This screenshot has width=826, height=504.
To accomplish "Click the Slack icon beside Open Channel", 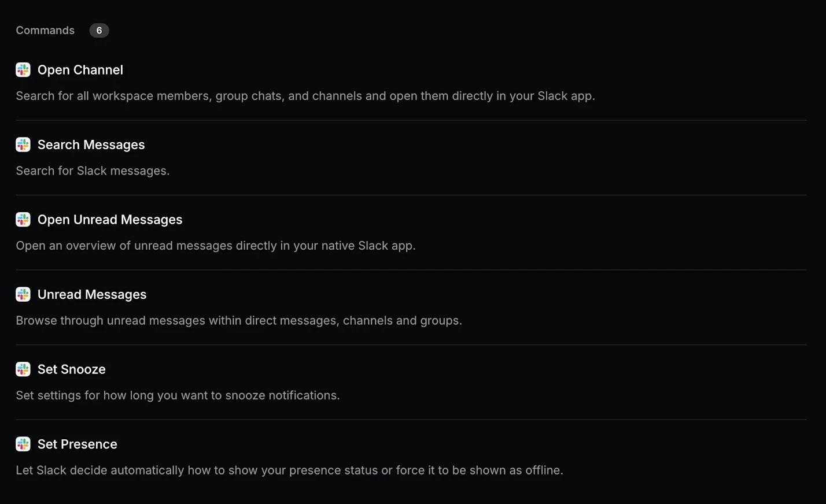I will 23,70.
